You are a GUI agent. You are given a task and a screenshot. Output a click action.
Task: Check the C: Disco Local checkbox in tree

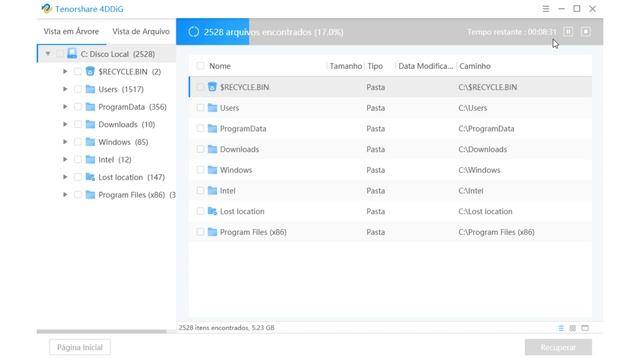[60, 54]
